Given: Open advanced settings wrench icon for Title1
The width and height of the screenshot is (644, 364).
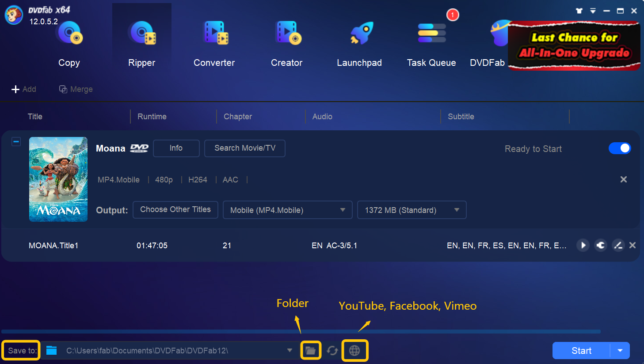Looking at the screenshot, I should (x=601, y=245).
